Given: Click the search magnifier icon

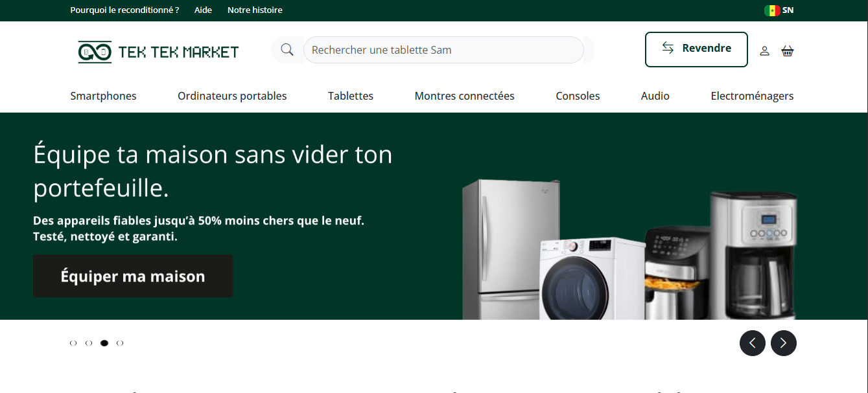Looking at the screenshot, I should click(287, 50).
